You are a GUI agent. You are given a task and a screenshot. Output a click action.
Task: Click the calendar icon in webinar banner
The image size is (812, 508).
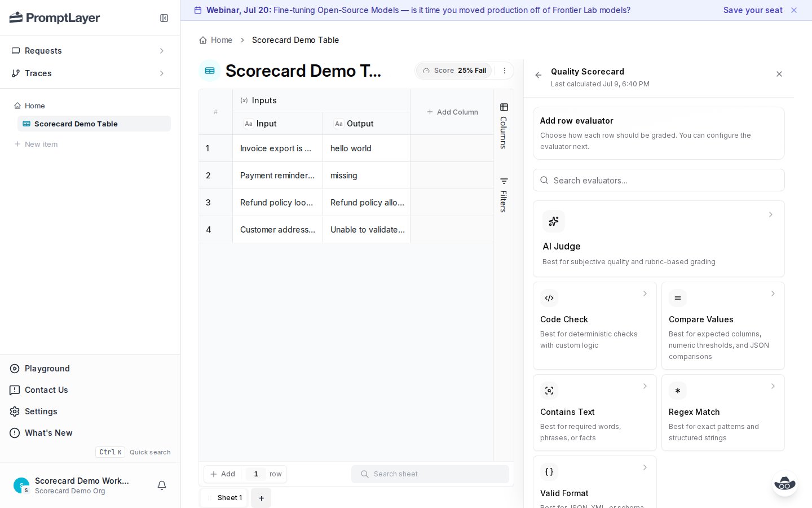(198, 10)
